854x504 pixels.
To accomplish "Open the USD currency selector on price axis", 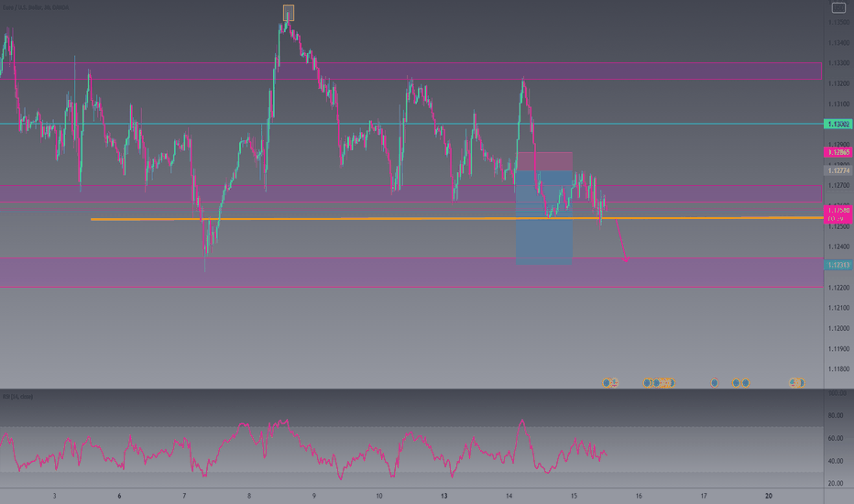I will coord(838,7).
